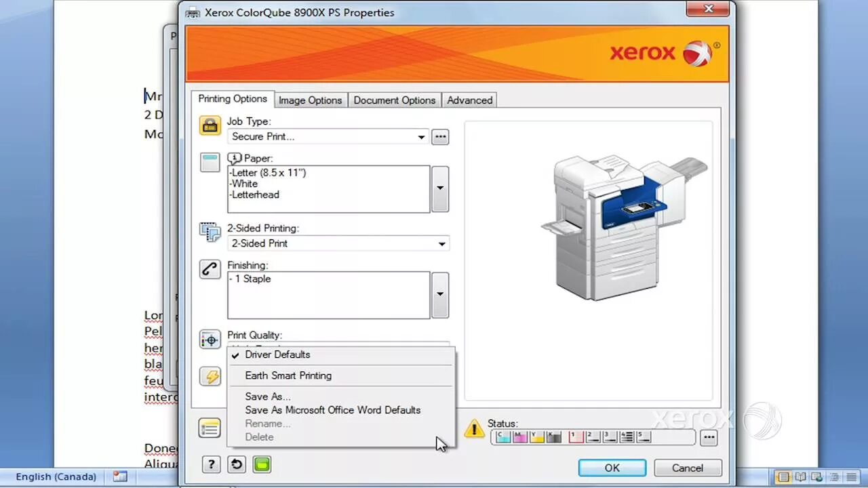Click the Paper sheet icon
This screenshot has width=868, height=488.
point(210,162)
